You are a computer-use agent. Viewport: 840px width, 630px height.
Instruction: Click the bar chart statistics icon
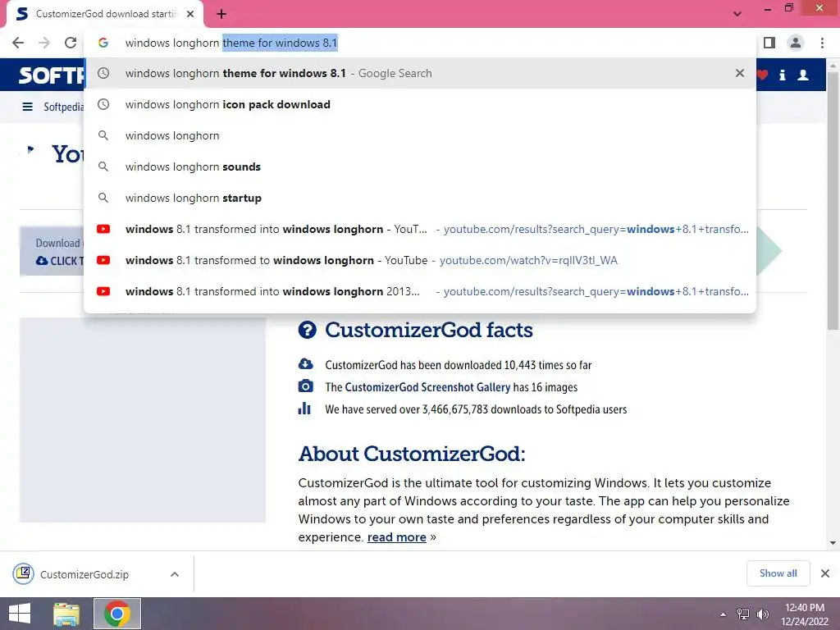(x=304, y=409)
